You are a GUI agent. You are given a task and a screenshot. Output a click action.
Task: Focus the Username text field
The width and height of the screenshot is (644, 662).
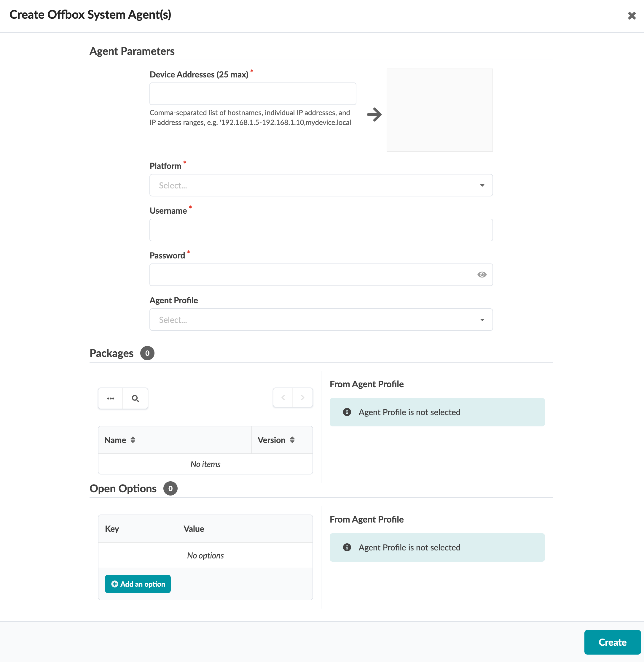tap(321, 230)
